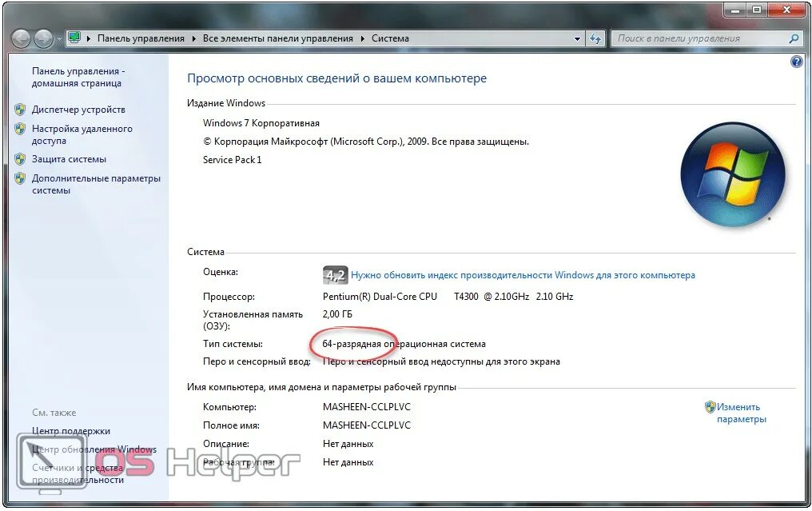Click Нет данных value beside Рабочая группа
The height and width of the screenshot is (511, 812).
point(348,462)
